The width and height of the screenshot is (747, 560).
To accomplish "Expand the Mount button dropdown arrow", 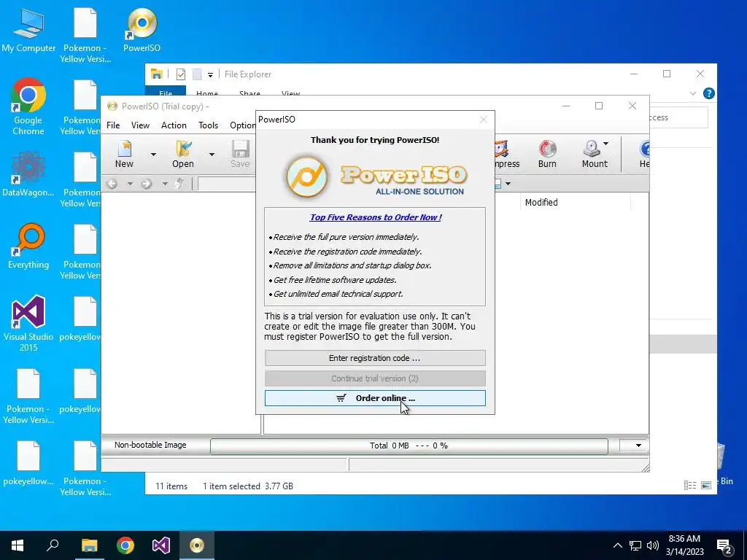I will coord(605,144).
